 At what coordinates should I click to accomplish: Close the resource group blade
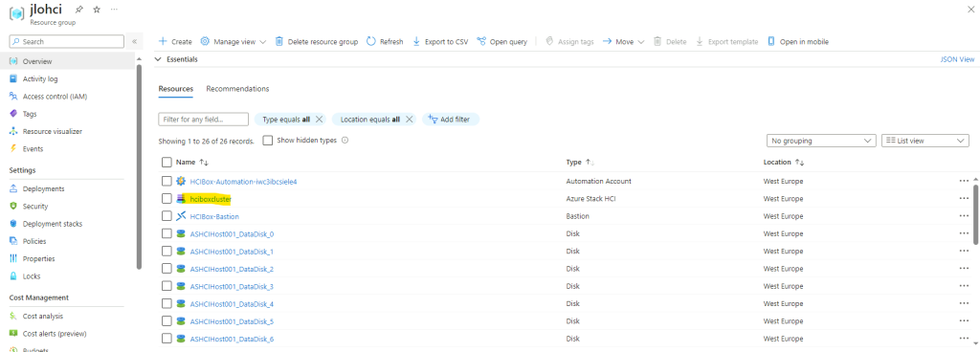(970, 10)
